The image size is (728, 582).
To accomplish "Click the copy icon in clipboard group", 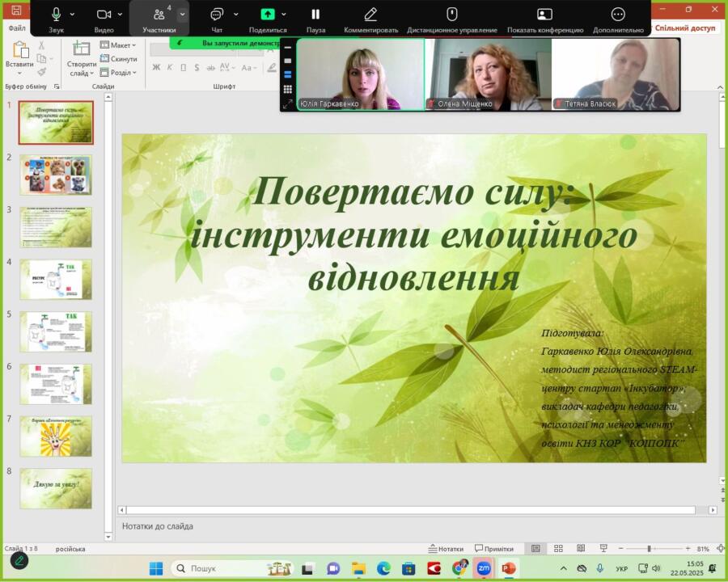I will (41, 58).
